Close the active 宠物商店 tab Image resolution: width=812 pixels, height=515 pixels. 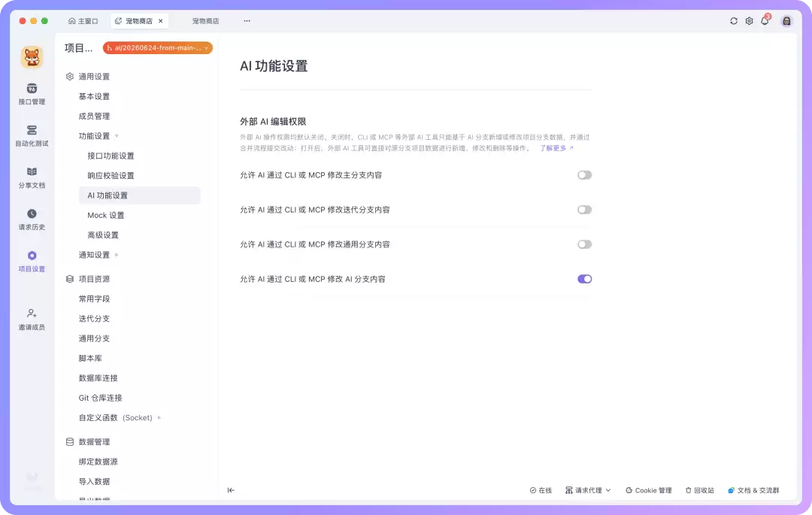(161, 21)
